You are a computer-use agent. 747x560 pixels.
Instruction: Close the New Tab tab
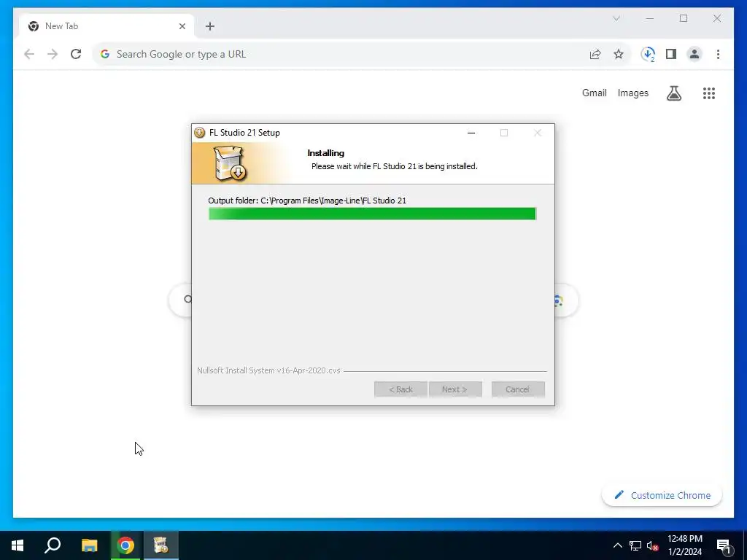pos(182,26)
